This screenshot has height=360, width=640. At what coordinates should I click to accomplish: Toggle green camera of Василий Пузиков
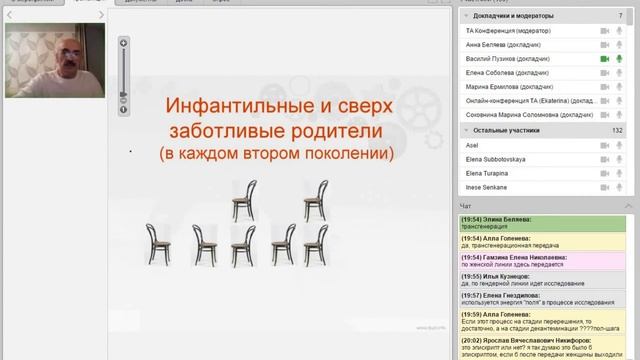[x=604, y=59]
